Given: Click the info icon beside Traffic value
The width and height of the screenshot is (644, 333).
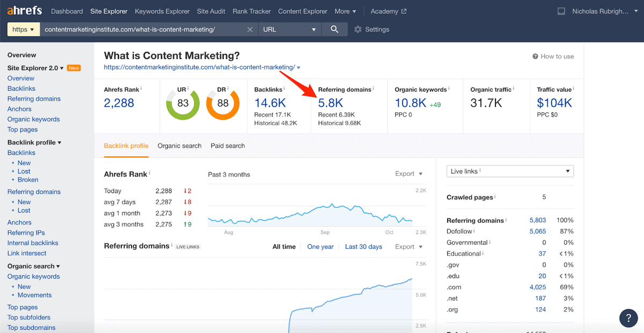Looking at the screenshot, I should click(x=573, y=89).
